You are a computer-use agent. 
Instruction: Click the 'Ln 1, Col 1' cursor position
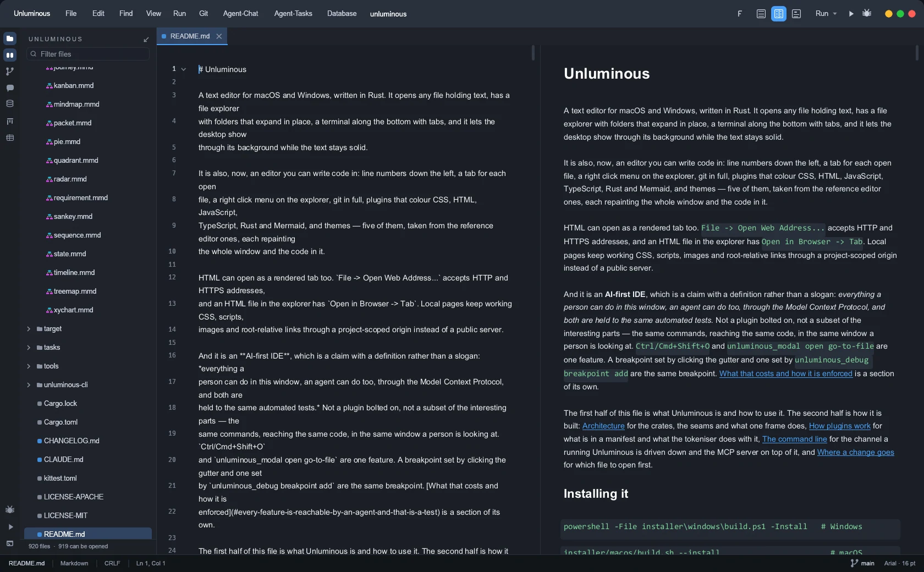pyautogui.click(x=151, y=563)
